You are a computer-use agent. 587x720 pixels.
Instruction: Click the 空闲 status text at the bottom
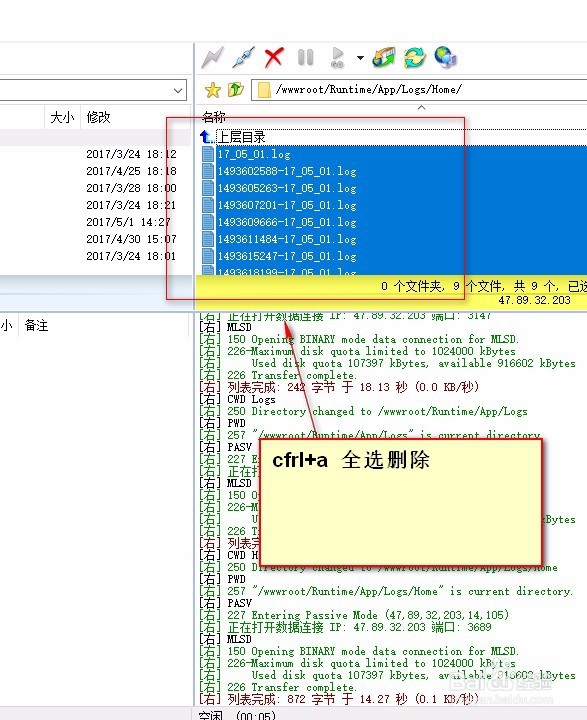pos(210,715)
